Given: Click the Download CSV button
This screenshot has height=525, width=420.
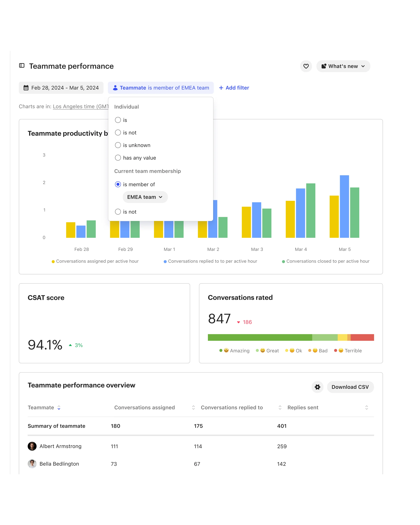Looking at the screenshot, I should pos(350,387).
